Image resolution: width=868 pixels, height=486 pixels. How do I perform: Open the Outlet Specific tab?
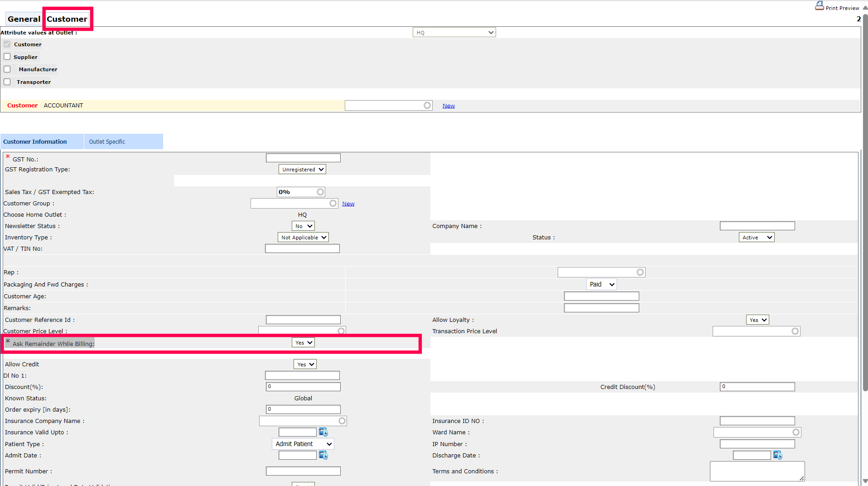coord(107,142)
